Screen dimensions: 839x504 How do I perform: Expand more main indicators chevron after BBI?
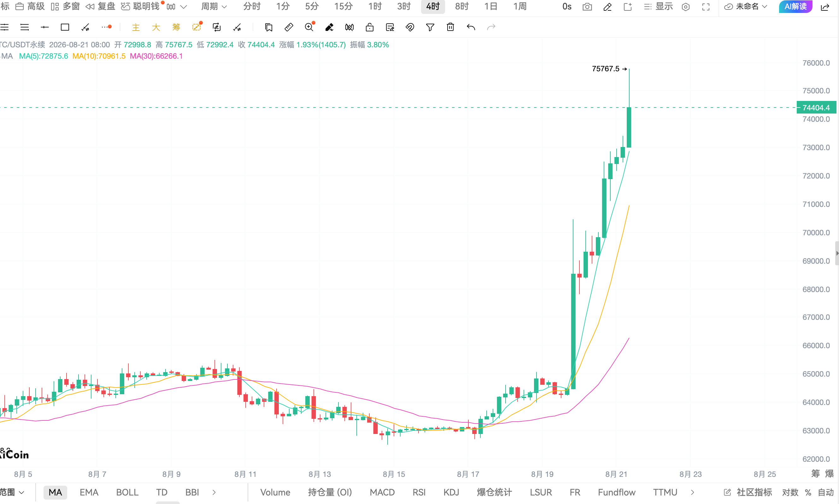(214, 492)
